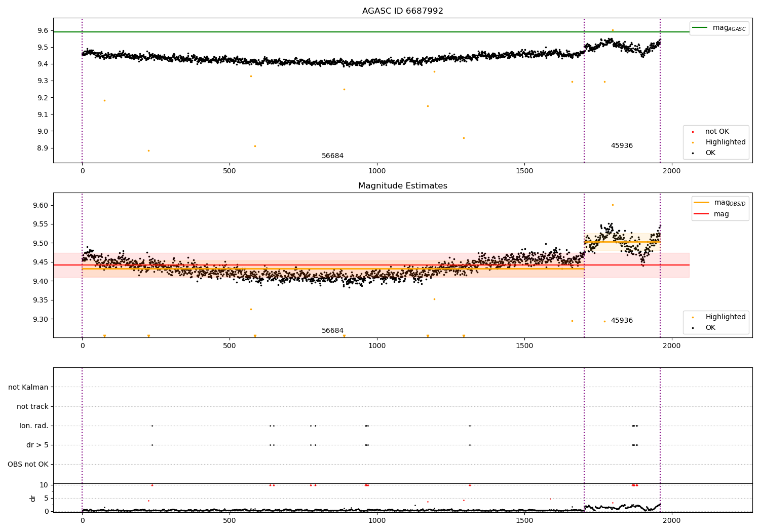Viewport: 760px width, 532px height.
Task: Click the '8.9' y-tick label in the top plot
Action: click(43, 148)
